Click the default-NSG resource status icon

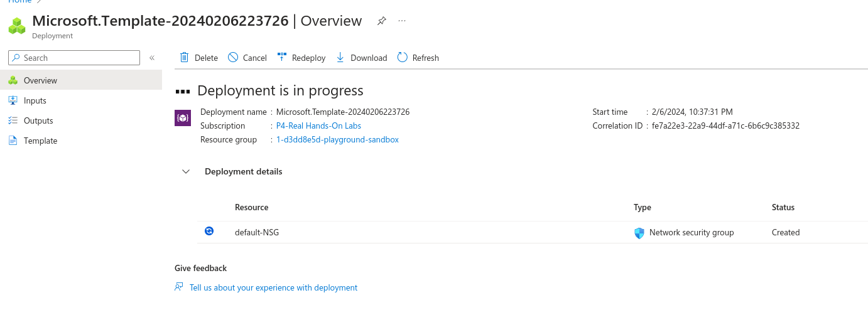209,232
